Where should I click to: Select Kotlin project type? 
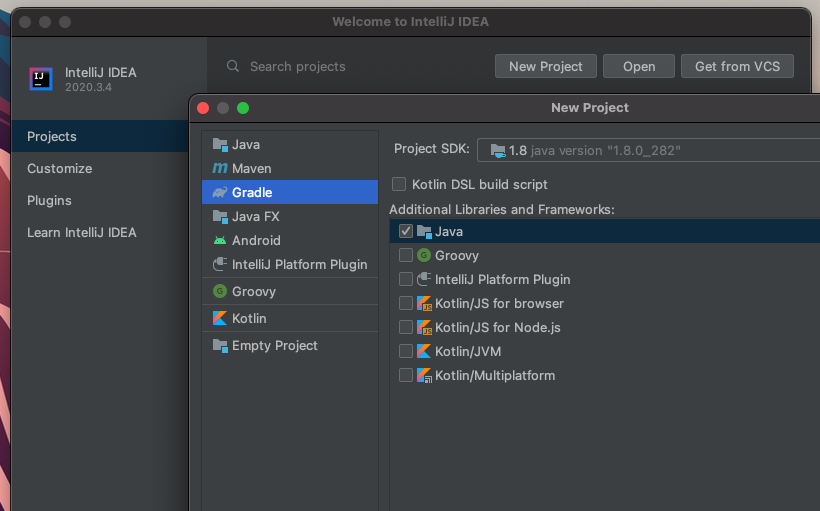pyautogui.click(x=290, y=318)
